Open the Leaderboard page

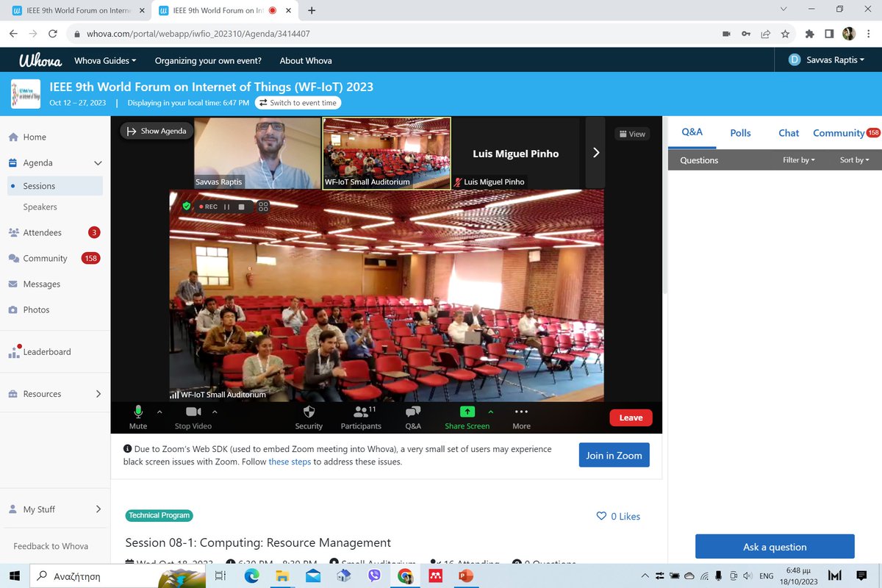click(47, 351)
